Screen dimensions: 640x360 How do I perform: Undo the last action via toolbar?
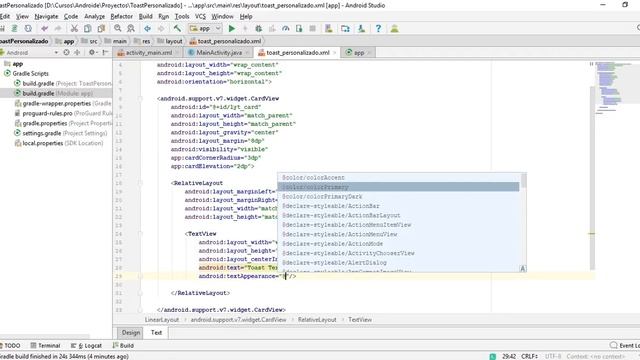44,29
